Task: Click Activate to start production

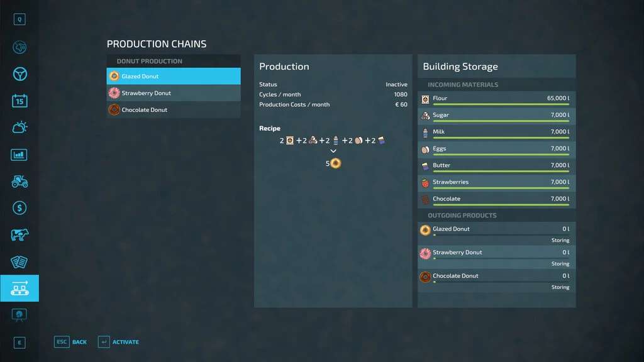Action: (x=119, y=342)
